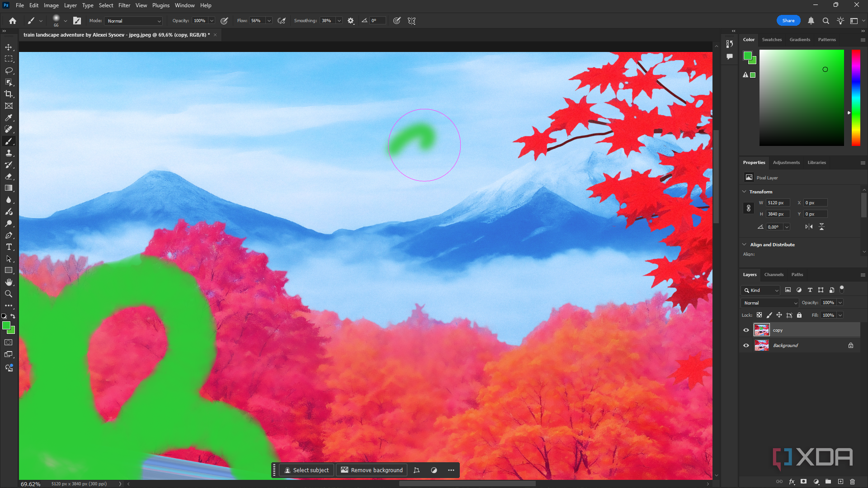This screenshot has width=868, height=488.
Task: Select the Dodge tool
Action: (9, 224)
